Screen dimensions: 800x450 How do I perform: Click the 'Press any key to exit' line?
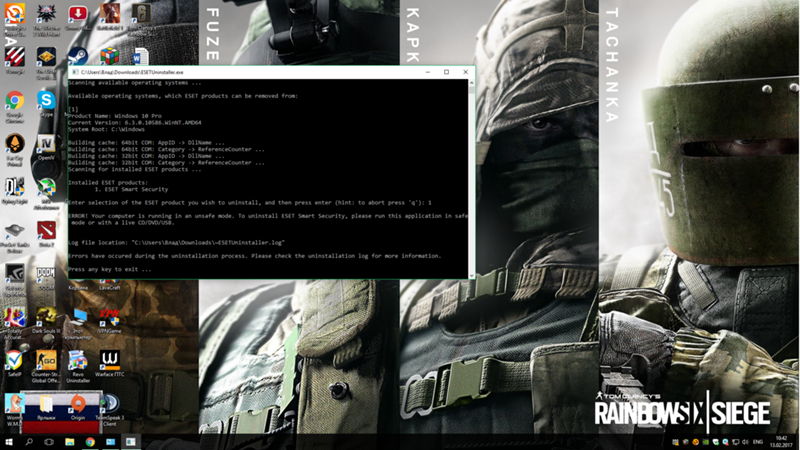(x=110, y=269)
